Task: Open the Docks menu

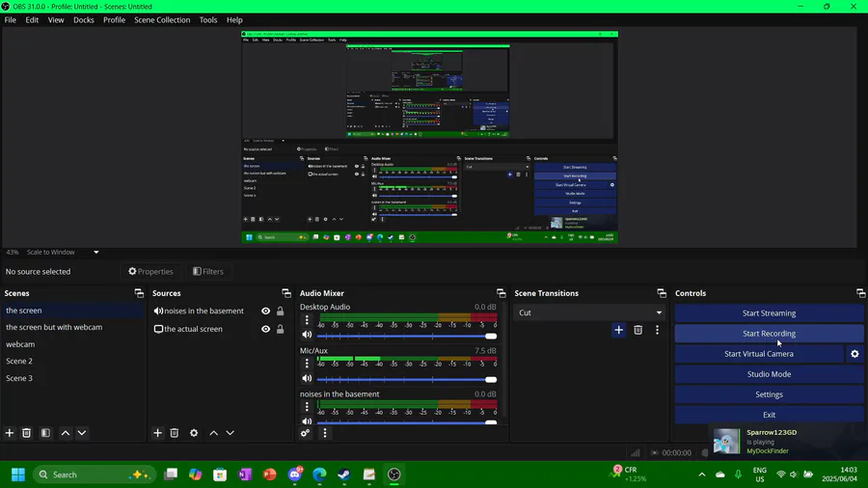Action: 84,20
